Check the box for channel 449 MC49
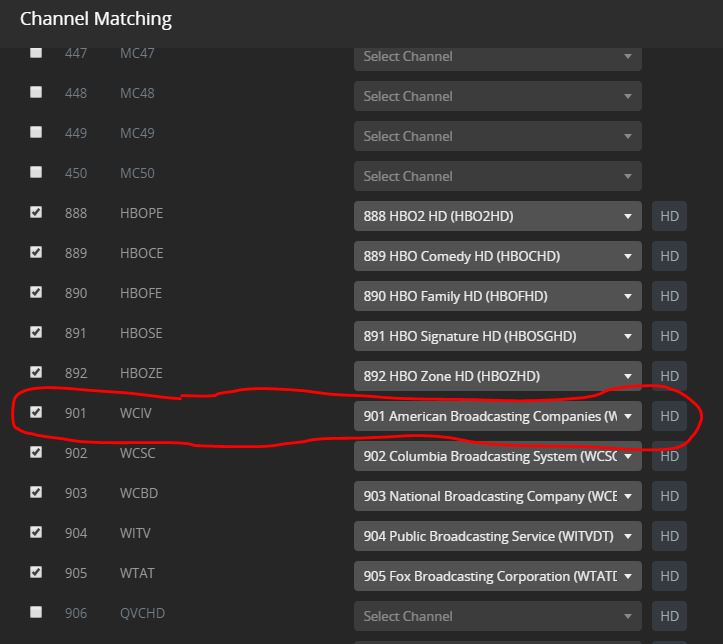Screen dimensions: 723x644 (36, 132)
